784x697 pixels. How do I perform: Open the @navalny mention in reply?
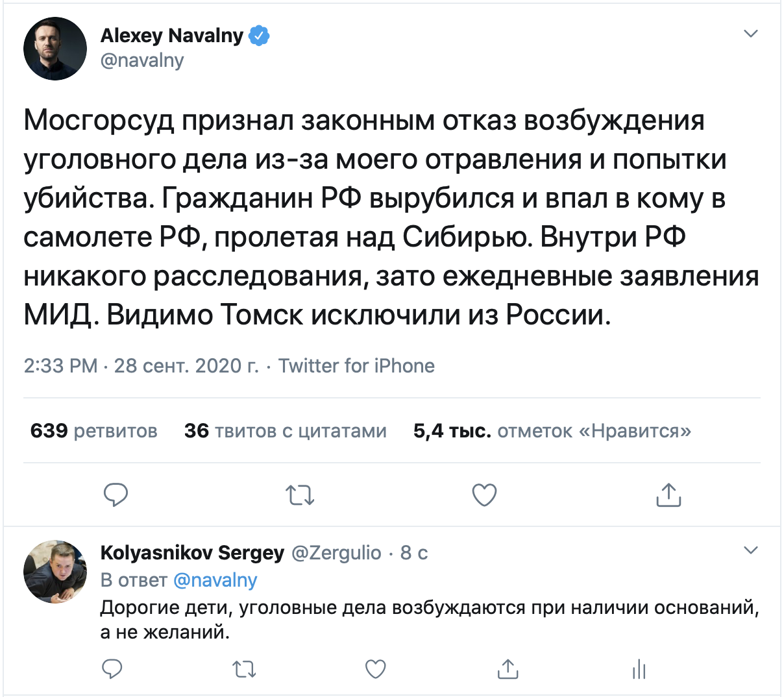coord(215,580)
